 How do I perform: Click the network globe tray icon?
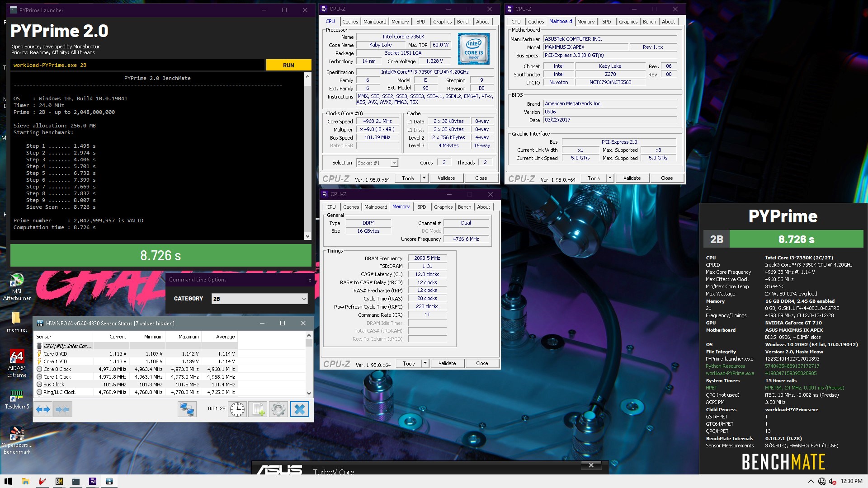tap(821, 481)
